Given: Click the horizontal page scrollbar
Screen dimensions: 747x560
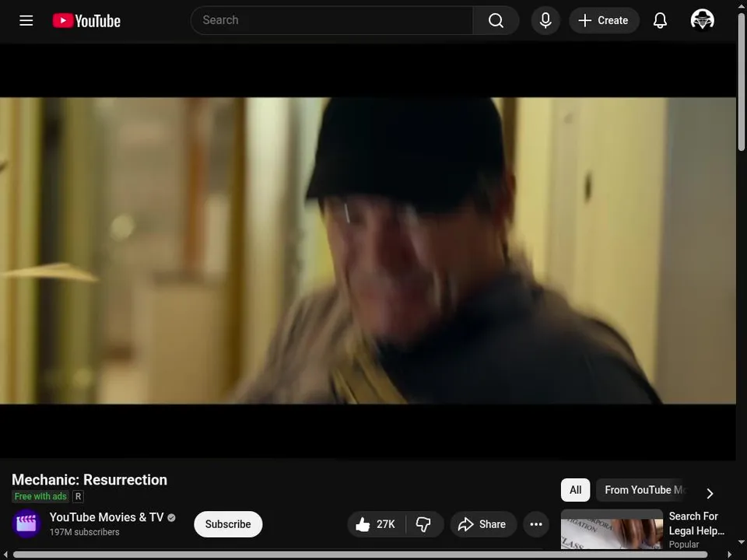Looking at the screenshot, I should click(x=360, y=555).
